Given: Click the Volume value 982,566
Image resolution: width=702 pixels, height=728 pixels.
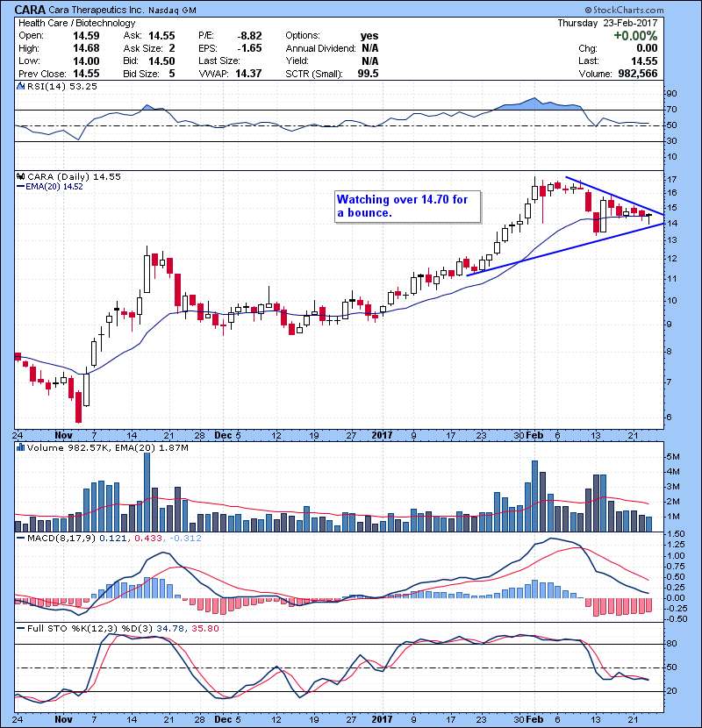Looking at the screenshot, I should pyautogui.click(x=637, y=74).
